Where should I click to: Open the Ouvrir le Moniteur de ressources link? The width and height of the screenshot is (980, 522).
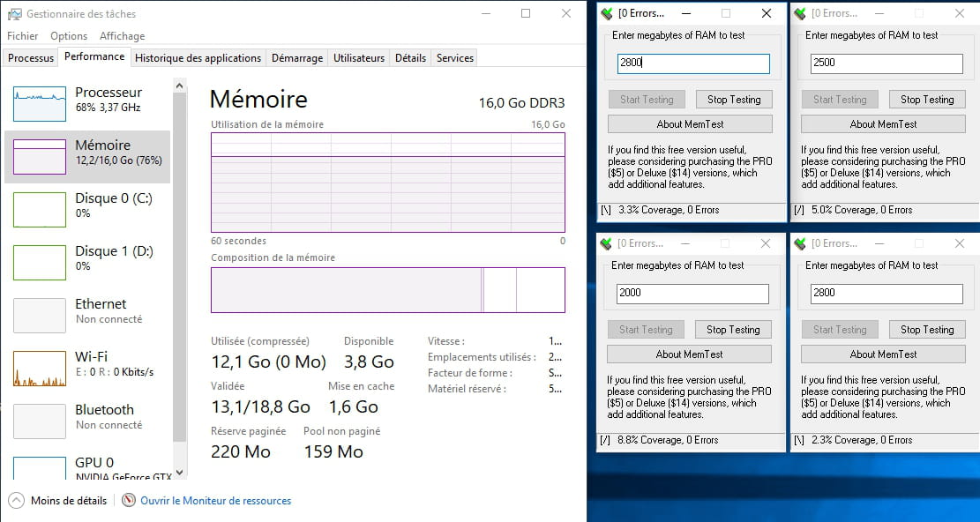215,501
